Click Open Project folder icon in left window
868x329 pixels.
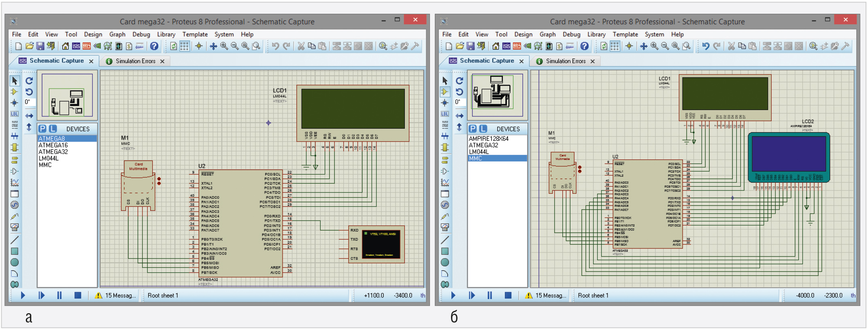[x=30, y=46]
